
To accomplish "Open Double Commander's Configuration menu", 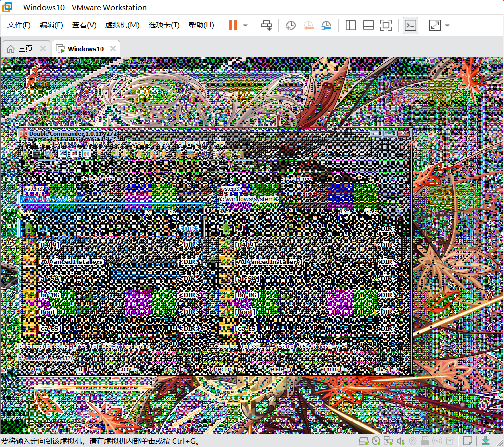I will (190, 143).
